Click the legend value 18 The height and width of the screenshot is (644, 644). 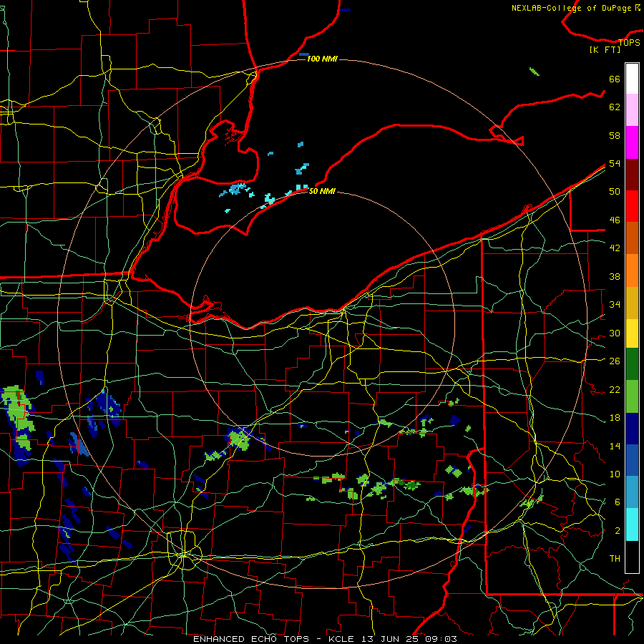pyautogui.click(x=615, y=418)
